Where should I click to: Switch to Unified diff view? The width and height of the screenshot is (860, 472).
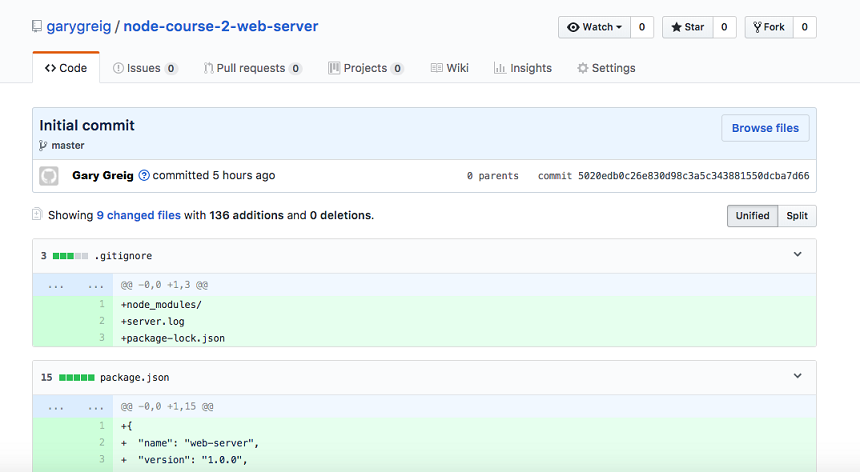coord(752,216)
